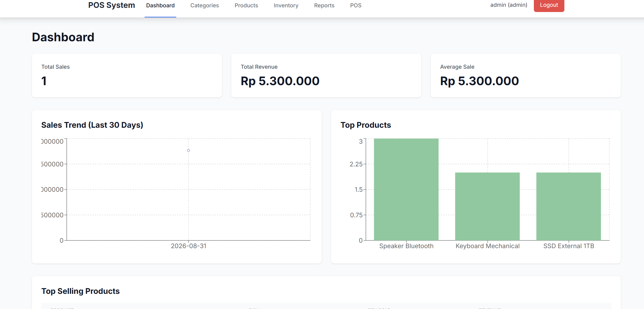This screenshot has height=309, width=644.
Task: Click the Total Revenue card label
Action: click(259, 67)
